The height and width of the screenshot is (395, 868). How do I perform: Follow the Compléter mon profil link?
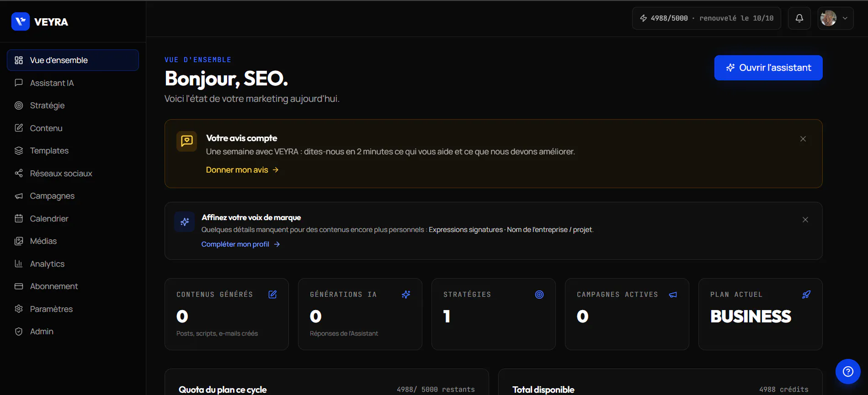[x=240, y=244]
